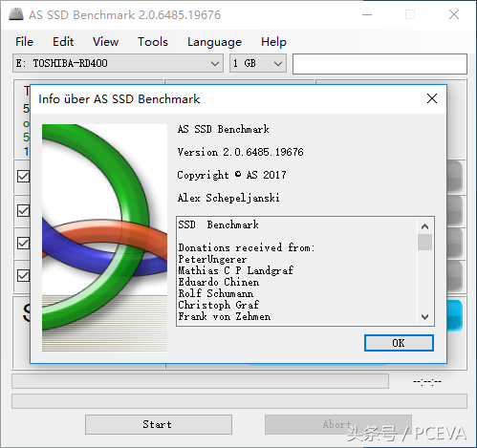Click 'Frank von Zehmen' donor entry
Screen dimensions: 477x448
click(x=225, y=316)
